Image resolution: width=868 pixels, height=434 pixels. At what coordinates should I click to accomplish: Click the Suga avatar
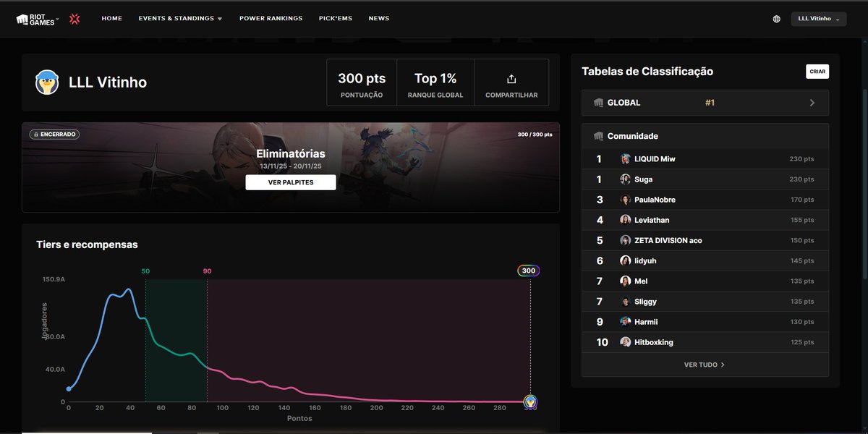[x=625, y=179]
